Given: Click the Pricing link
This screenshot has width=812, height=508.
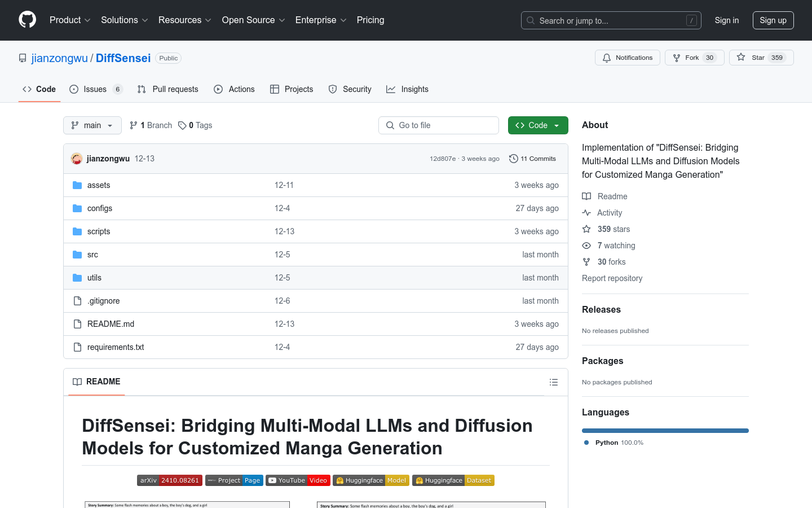Looking at the screenshot, I should pyautogui.click(x=370, y=20).
